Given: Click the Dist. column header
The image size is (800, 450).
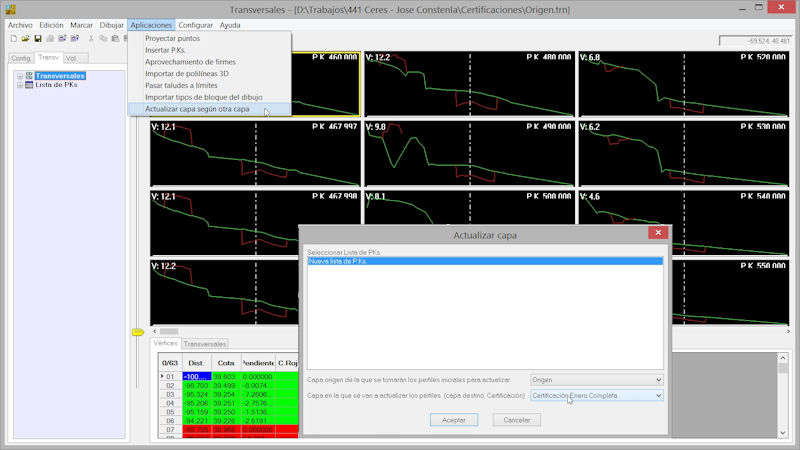Looking at the screenshot, I should 196,363.
